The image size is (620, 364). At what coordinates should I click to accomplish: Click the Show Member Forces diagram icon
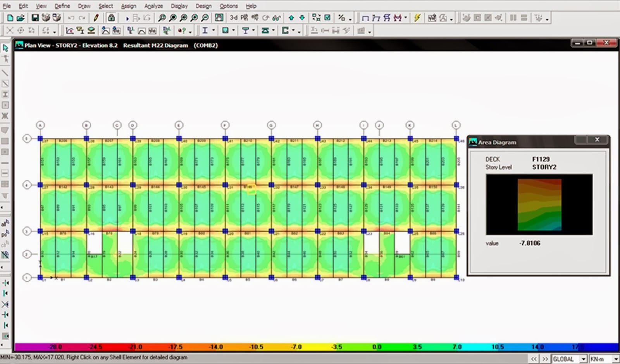398,18
